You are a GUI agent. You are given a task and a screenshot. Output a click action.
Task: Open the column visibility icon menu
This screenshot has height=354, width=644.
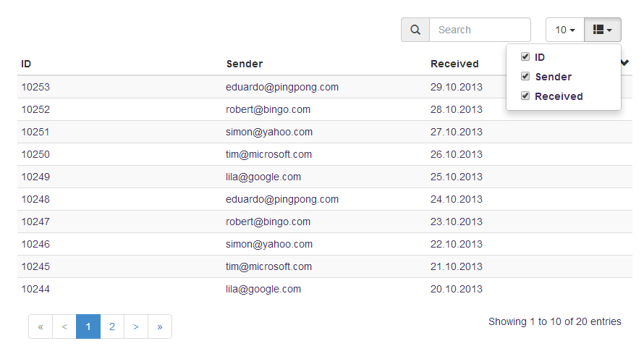602,30
